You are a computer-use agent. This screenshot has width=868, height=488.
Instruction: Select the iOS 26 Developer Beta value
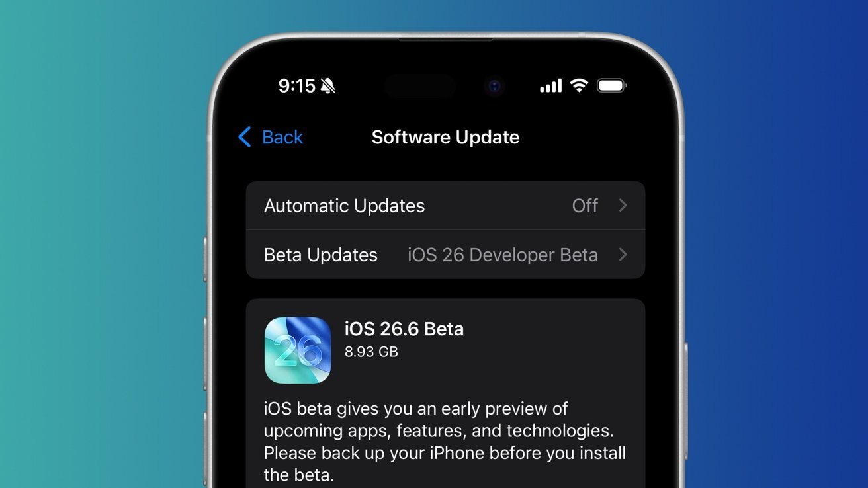503,255
